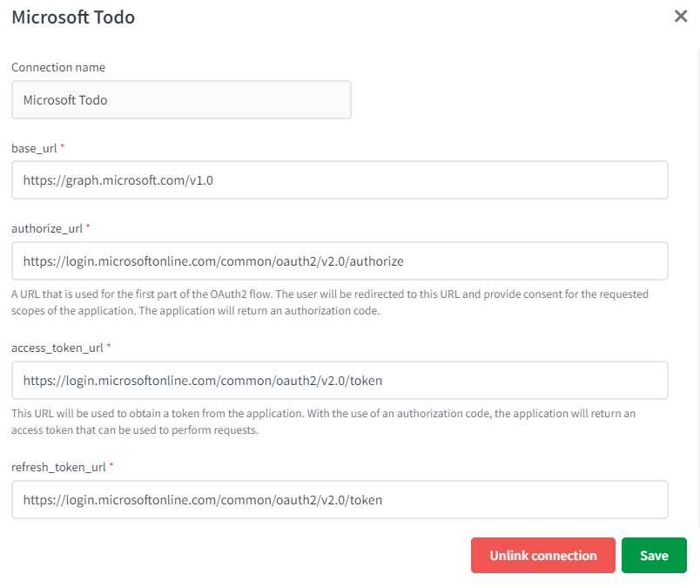Screen dimensions: 700x588
Task: Click the dialog's right-edge vertical scrollbar
Action: tap(697, 287)
